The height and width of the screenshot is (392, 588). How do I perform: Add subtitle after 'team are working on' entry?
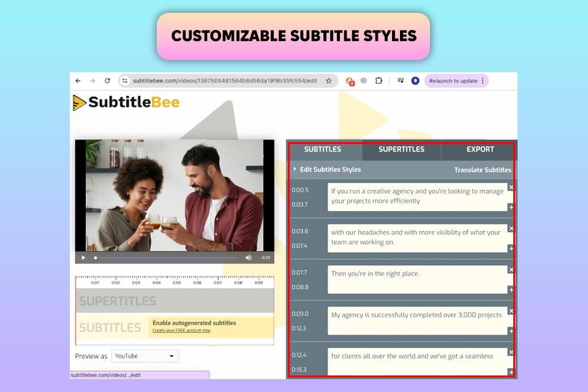pyautogui.click(x=511, y=248)
